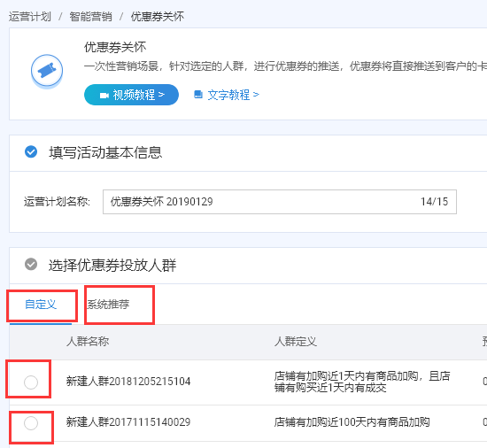Click the 人群名称 column header

coord(88,342)
